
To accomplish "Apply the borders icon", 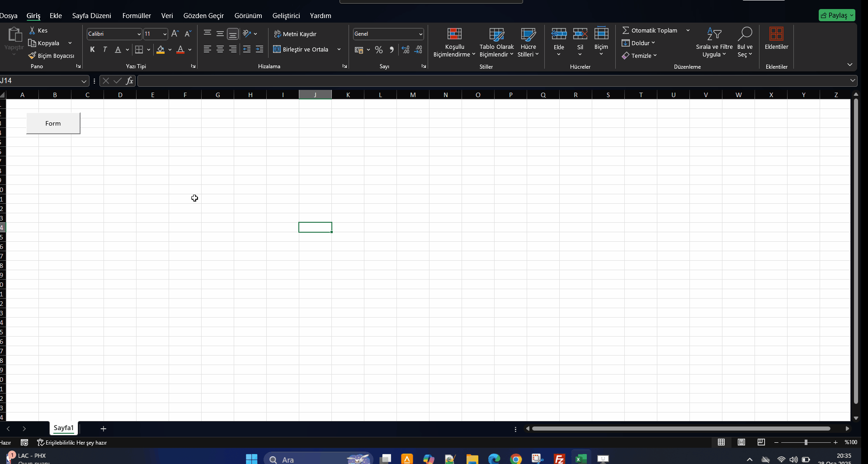I will point(139,50).
